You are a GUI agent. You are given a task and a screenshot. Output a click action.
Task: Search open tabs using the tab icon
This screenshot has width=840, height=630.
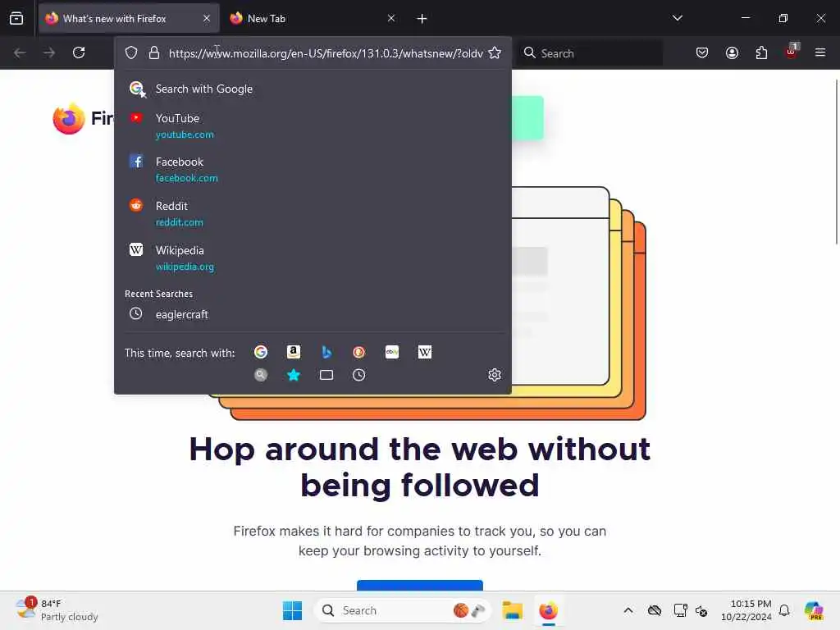326,375
